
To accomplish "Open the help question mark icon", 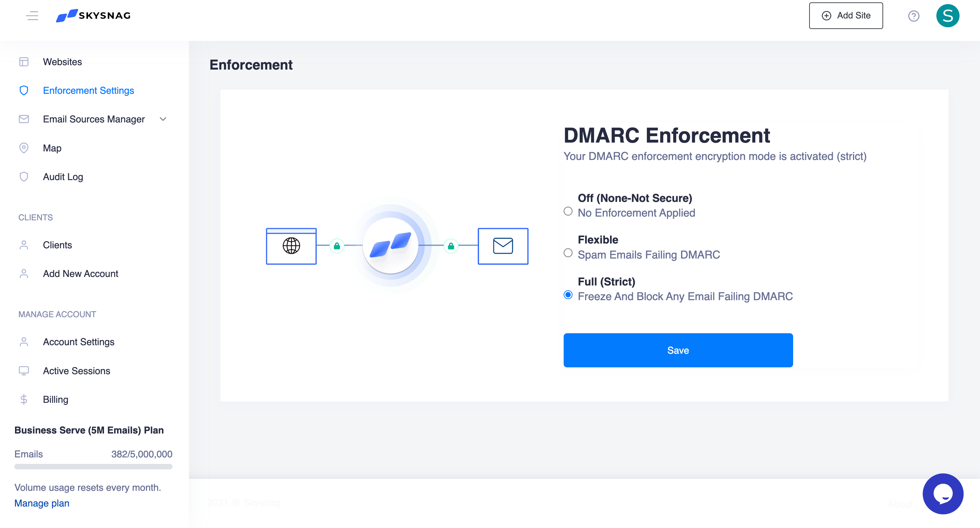I will (x=913, y=16).
